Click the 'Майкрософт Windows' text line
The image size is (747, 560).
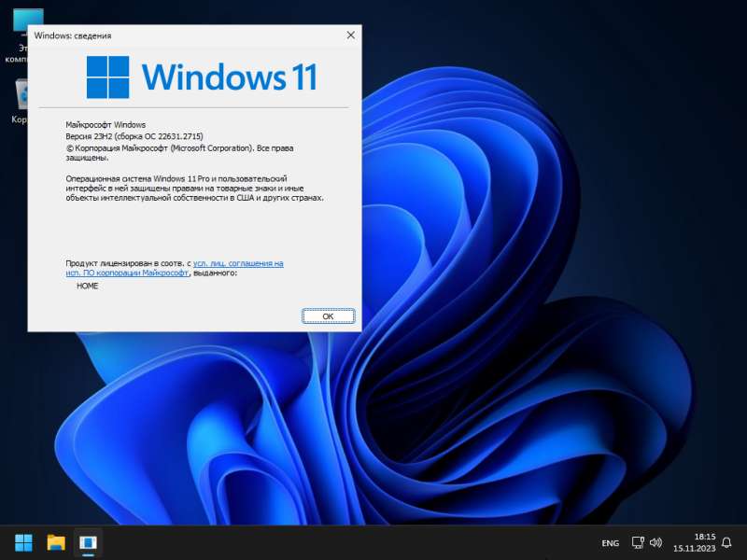106,125
